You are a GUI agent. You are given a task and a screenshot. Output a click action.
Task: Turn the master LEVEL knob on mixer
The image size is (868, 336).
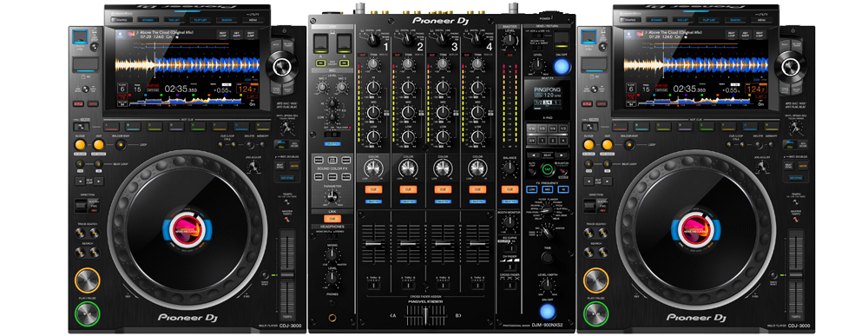tap(510, 40)
